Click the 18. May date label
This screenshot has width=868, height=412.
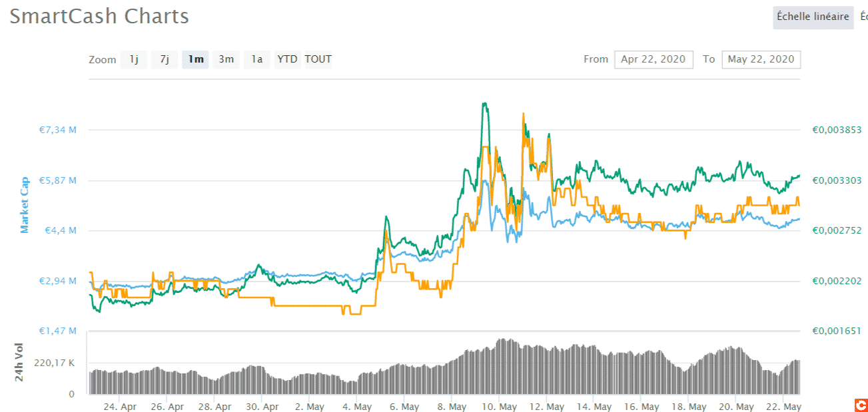tap(688, 407)
